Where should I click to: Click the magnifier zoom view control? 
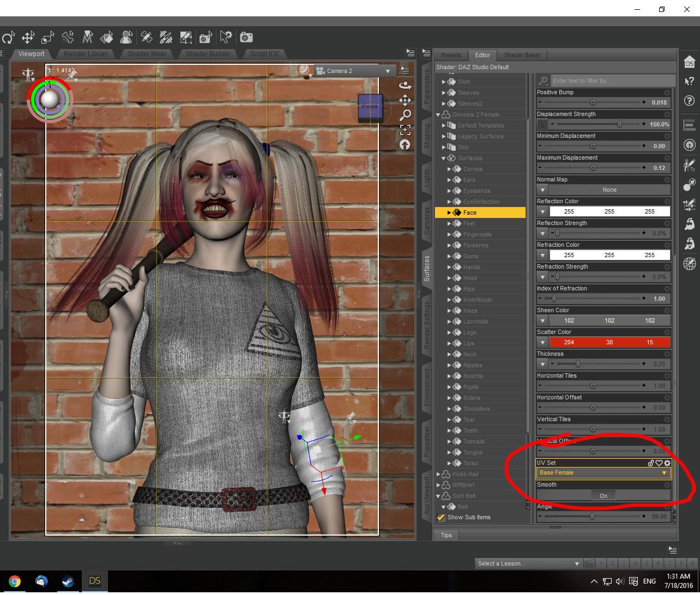(405, 115)
